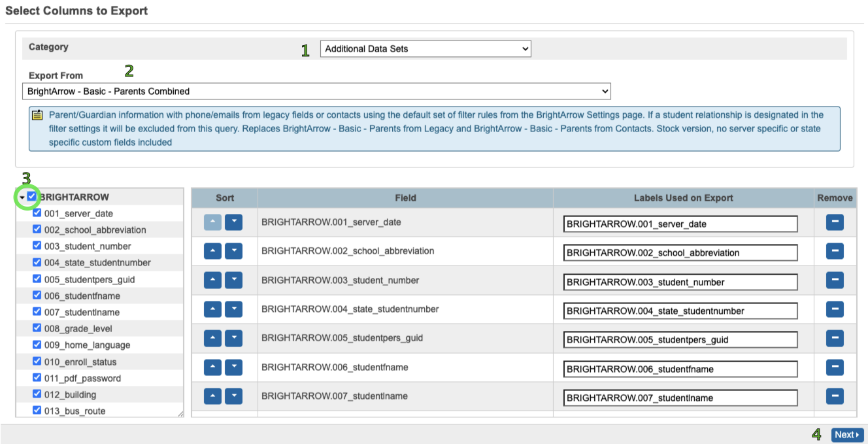Uncheck 009_home_language checkbox
The height and width of the screenshot is (444, 868).
coord(37,344)
